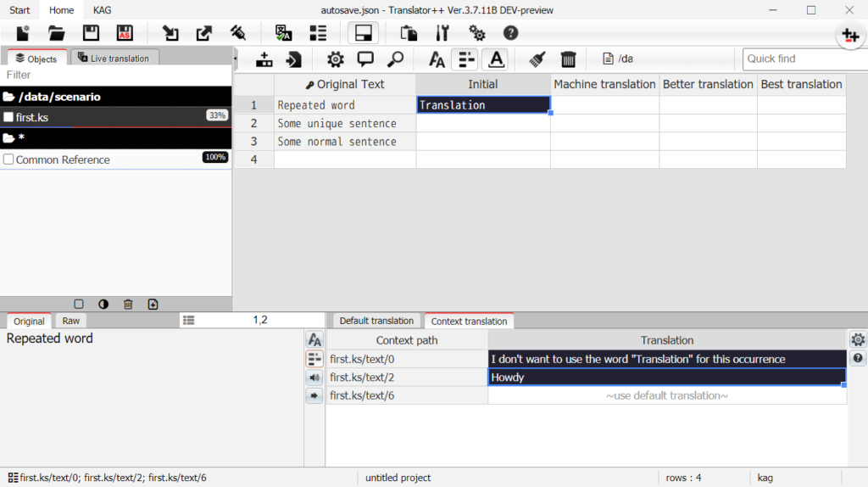The height and width of the screenshot is (487, 868).
Task: Click the translate-all icon with checkmark
Action: click(x=283, y=33)
